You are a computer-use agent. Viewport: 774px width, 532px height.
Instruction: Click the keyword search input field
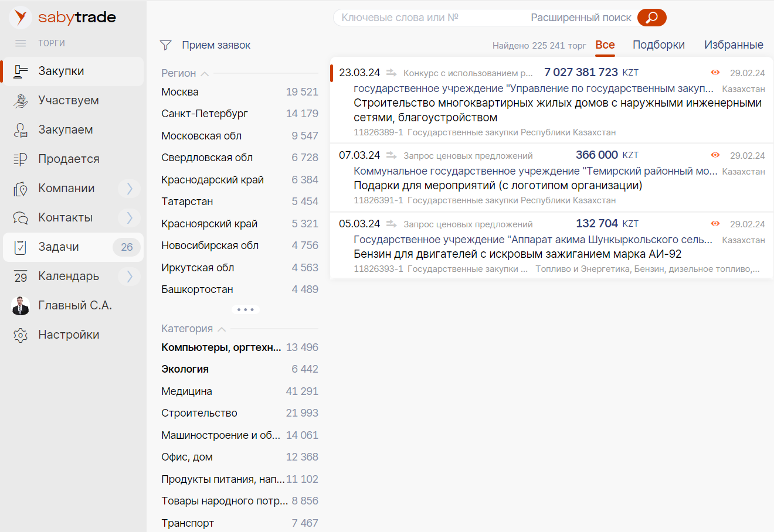(x=422, y=18)
